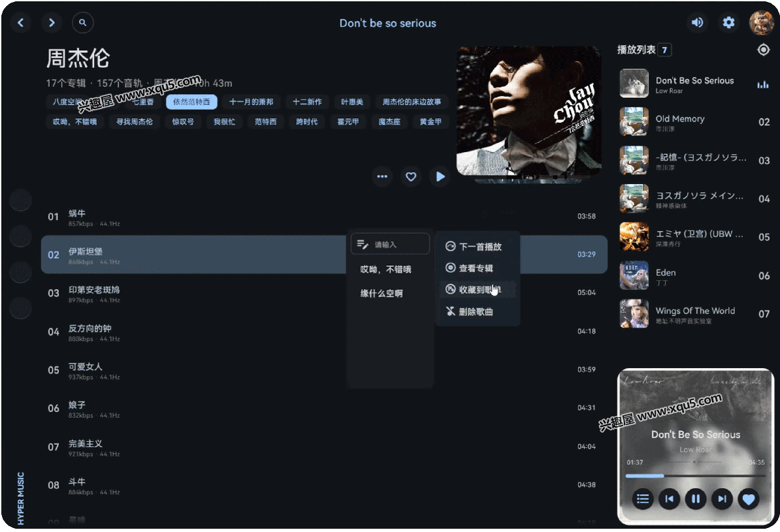Select track 06 娘子

(x=324, y=408)
